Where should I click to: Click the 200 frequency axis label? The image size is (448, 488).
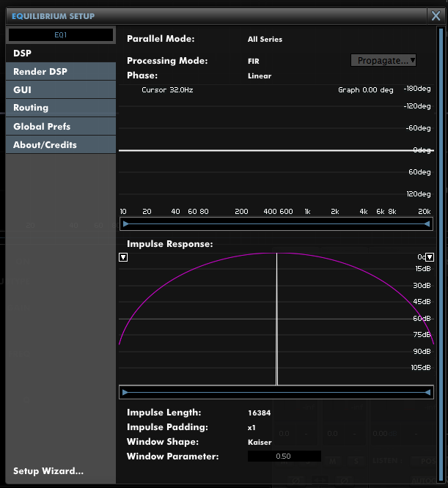pyautogui.click(x=241, y=212)
